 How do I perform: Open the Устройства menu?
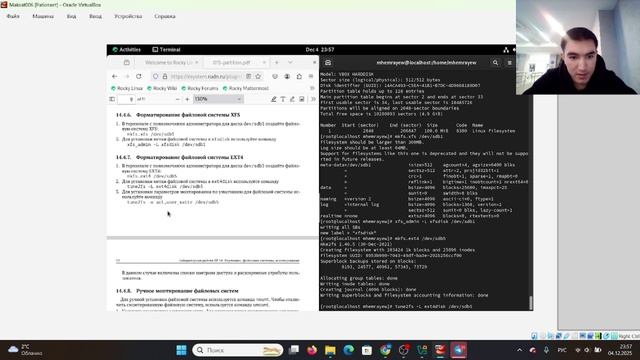coord(128,16)
